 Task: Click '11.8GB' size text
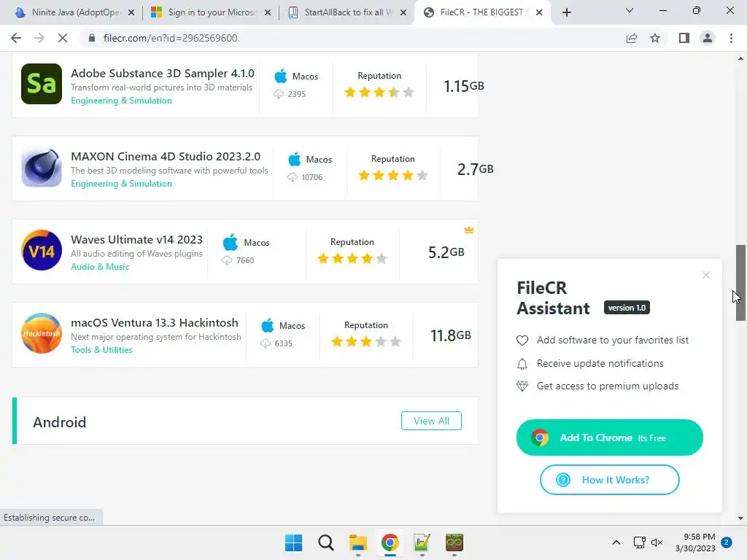451,335
